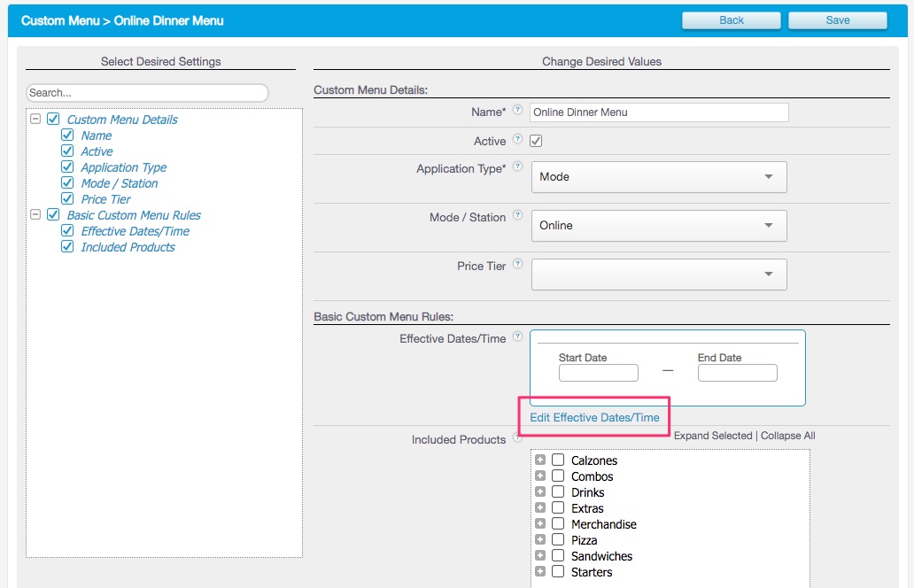914x588 pixels.
Task: Click the Application Type help icon
Action: (x=519, y=166)
